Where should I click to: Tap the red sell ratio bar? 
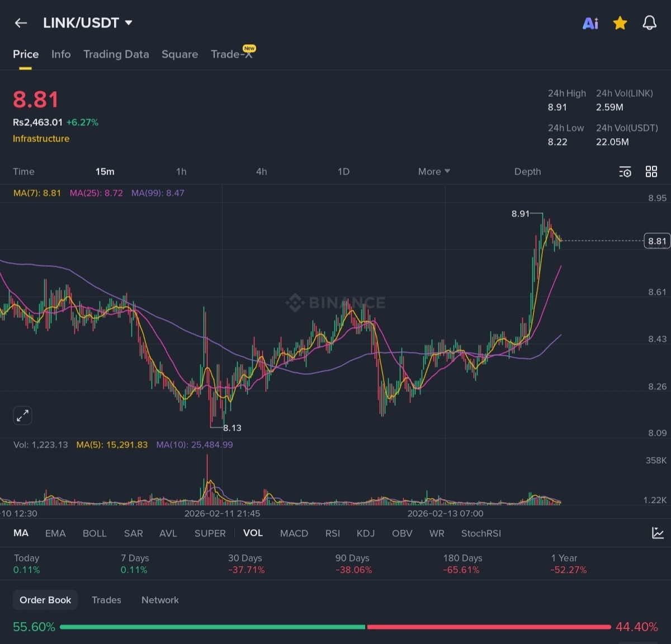pyautogui.click(x=489, y=627)
